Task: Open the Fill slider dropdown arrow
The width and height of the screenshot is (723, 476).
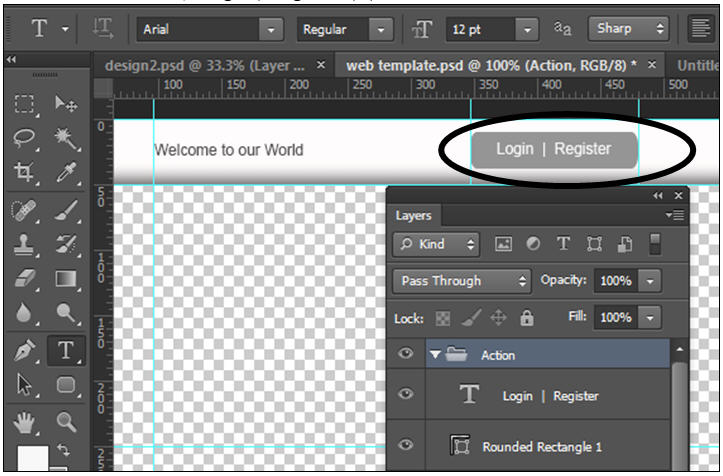Action: pyautogui.click(x=650, y=317)
